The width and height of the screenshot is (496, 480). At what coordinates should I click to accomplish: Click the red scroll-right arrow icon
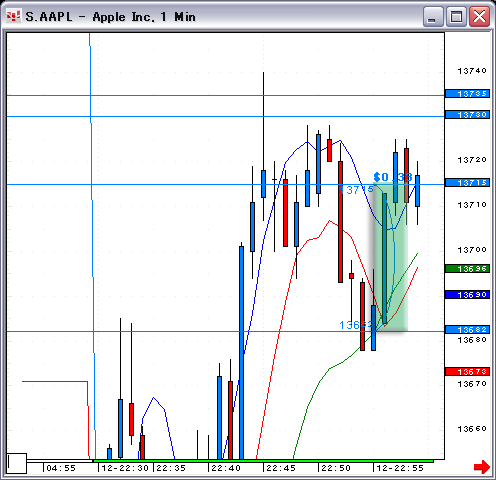[x=482, y=467]
